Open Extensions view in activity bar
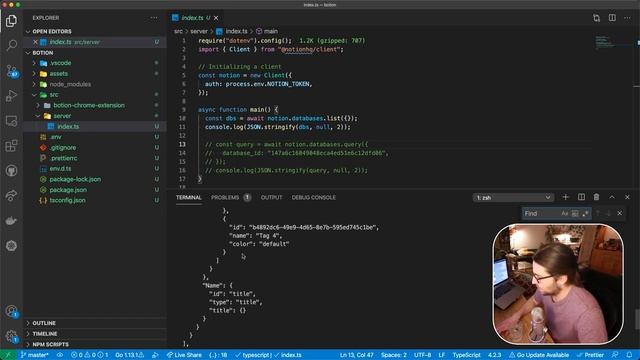 coord(11,146)
